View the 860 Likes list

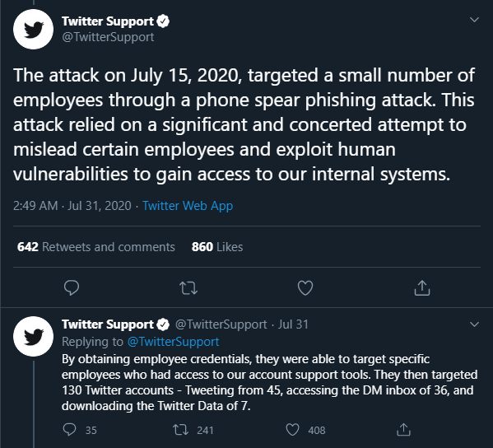click(217, 247)
